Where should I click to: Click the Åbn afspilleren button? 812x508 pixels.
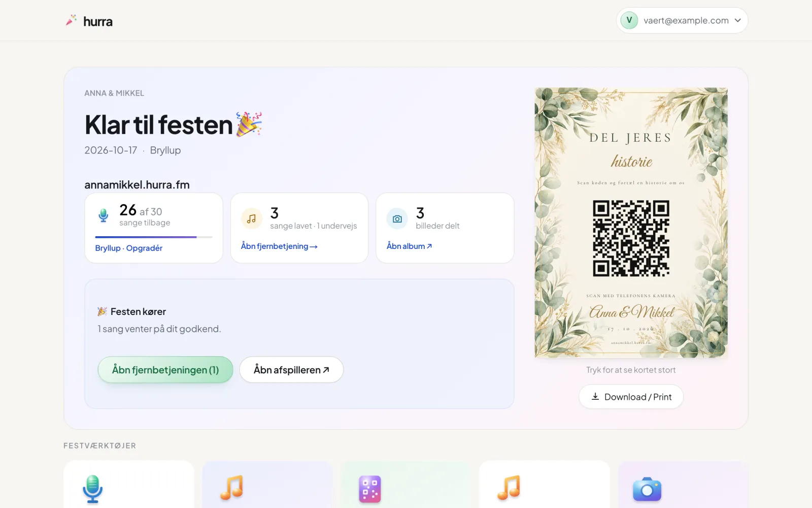point(291,370)
